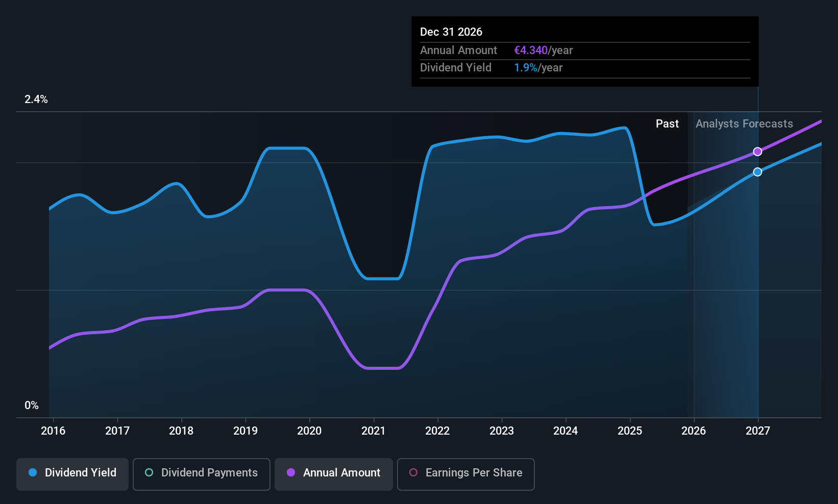
Task: Click the blue Dividend Yield legend dot
Action: (x=33, y=472)
